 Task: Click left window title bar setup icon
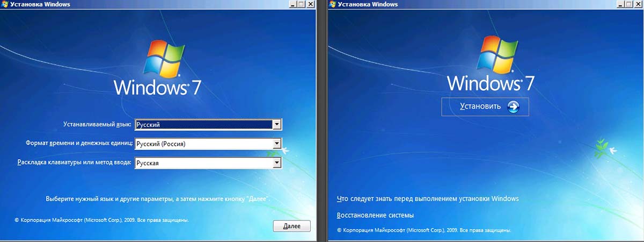click(4, 4)
